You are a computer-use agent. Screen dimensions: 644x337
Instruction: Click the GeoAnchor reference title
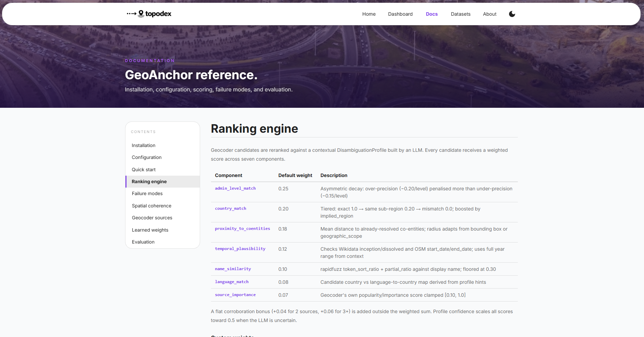tap(191, 75)
